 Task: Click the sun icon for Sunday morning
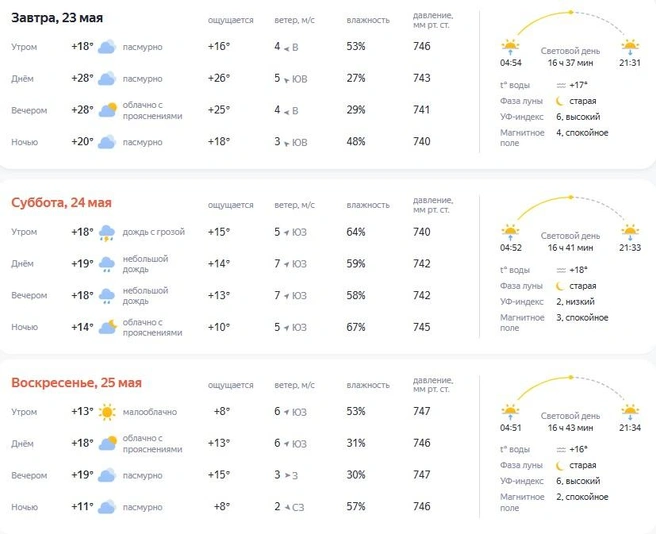pyautogui.click(x=107, y=412)
